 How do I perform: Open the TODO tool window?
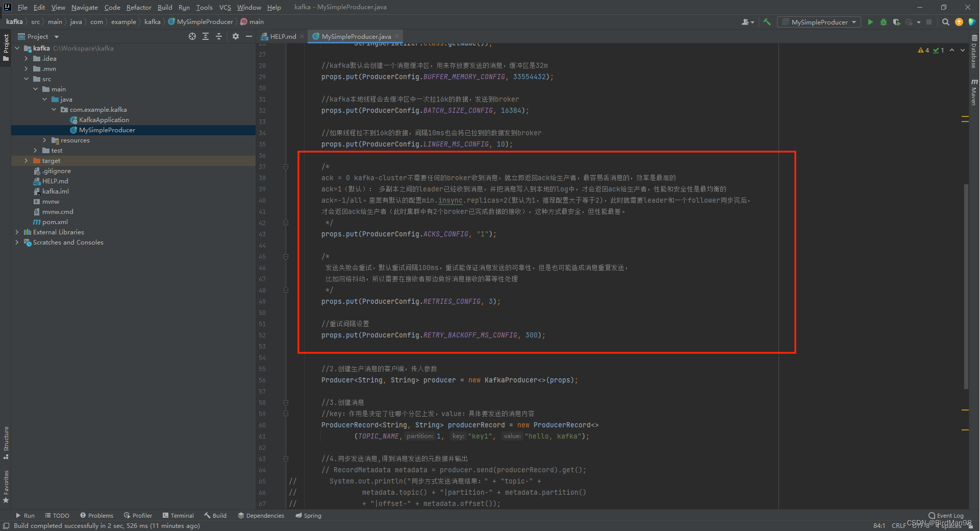[57, 516]
